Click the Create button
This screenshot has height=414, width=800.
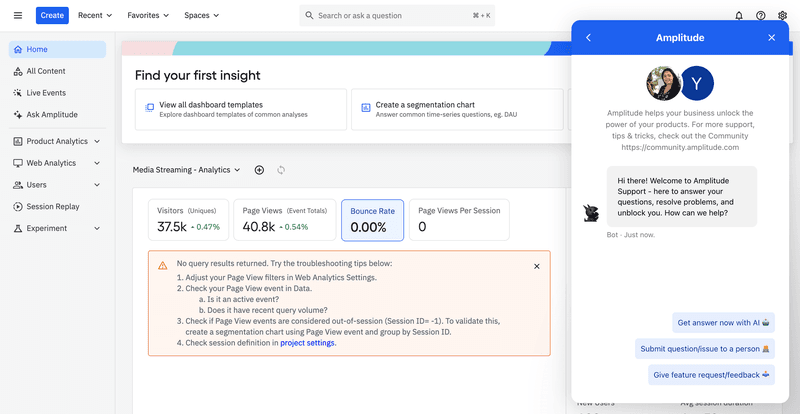(x=52, y=15)
